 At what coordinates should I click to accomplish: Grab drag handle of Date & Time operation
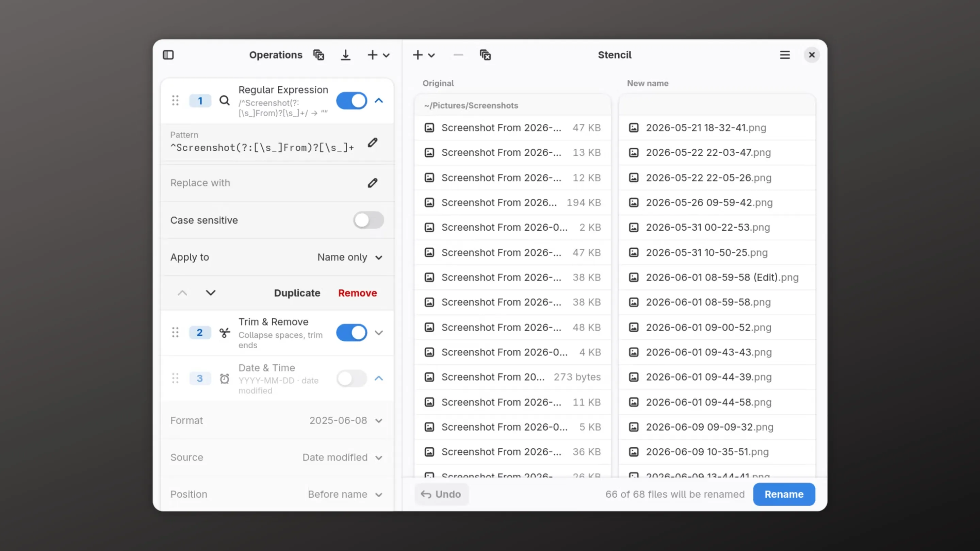tap(175, 378)
